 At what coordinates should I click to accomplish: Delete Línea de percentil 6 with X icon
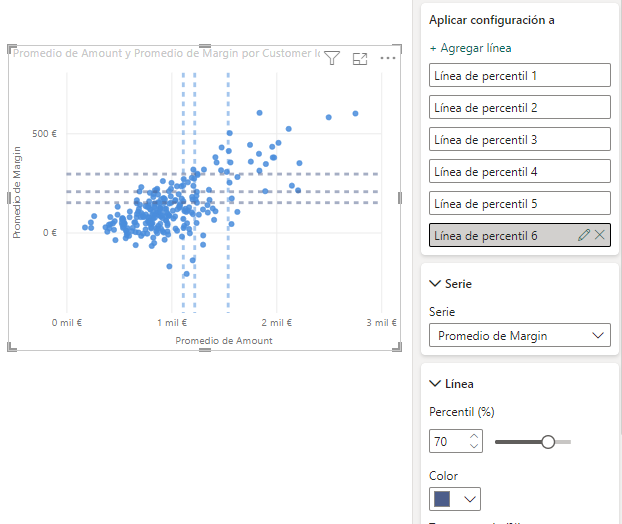pos(600,235)
